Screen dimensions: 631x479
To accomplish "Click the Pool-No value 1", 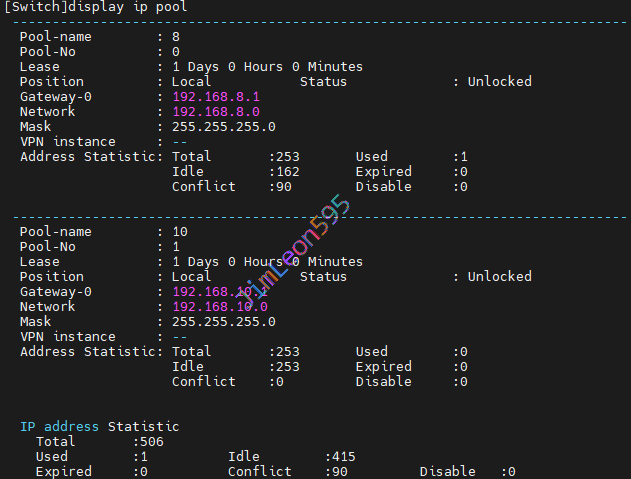I will click(x=176, y=247).
